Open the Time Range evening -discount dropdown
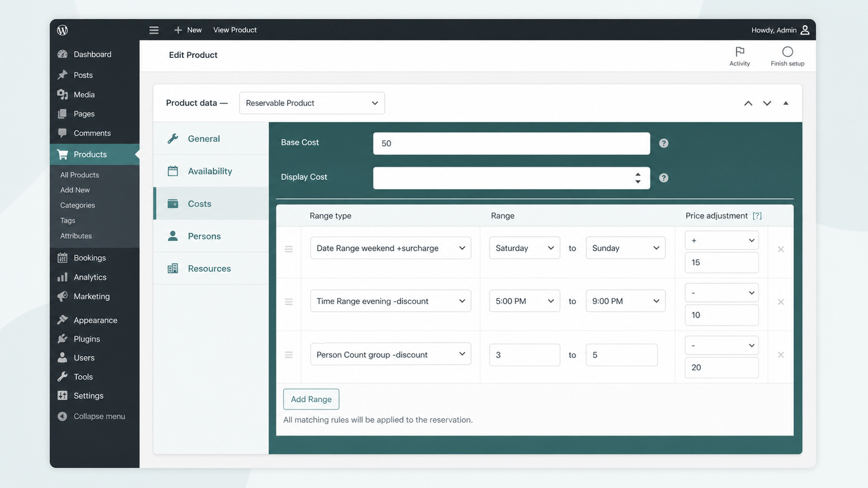 (x=391, y=301)
